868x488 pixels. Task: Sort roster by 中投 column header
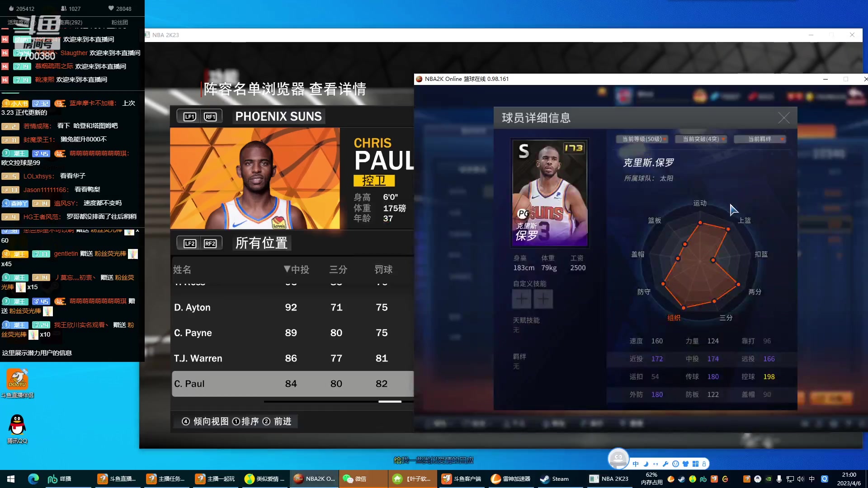297,270
